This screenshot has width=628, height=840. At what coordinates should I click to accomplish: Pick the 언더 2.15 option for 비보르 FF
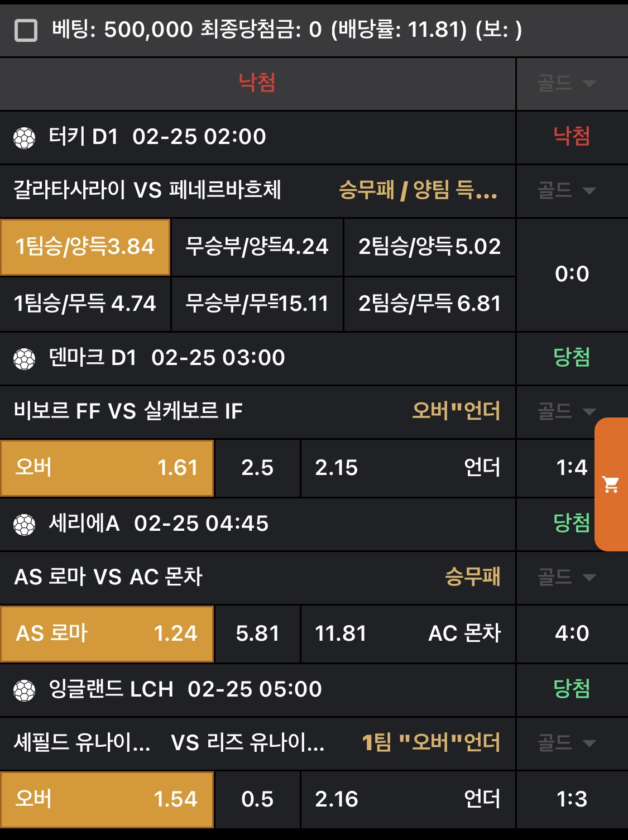point(408,468)
